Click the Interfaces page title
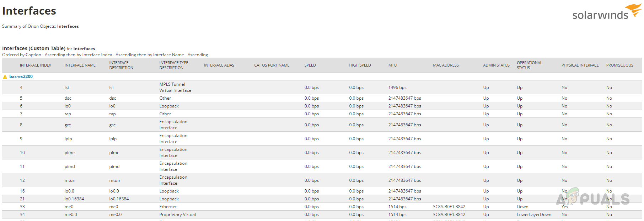 point(29,11)
